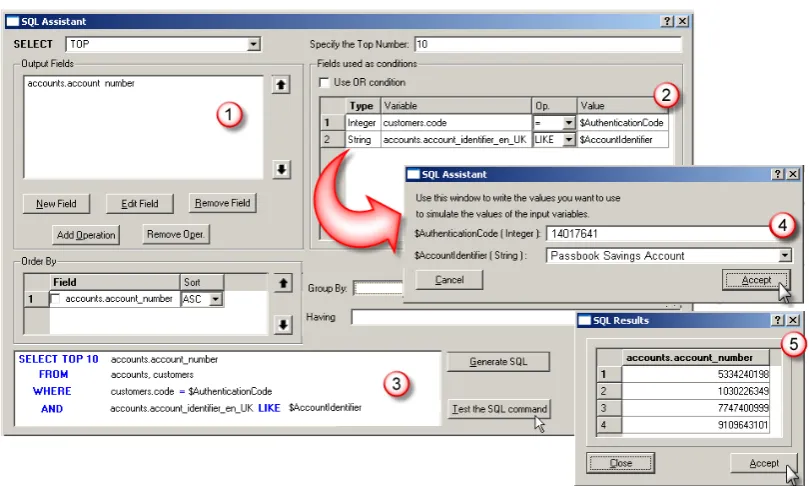The height and width of the screenshot is (486, 809).
Task: Click the SELECT TOP 10 line in SQL preview
Action: (119, 359)
